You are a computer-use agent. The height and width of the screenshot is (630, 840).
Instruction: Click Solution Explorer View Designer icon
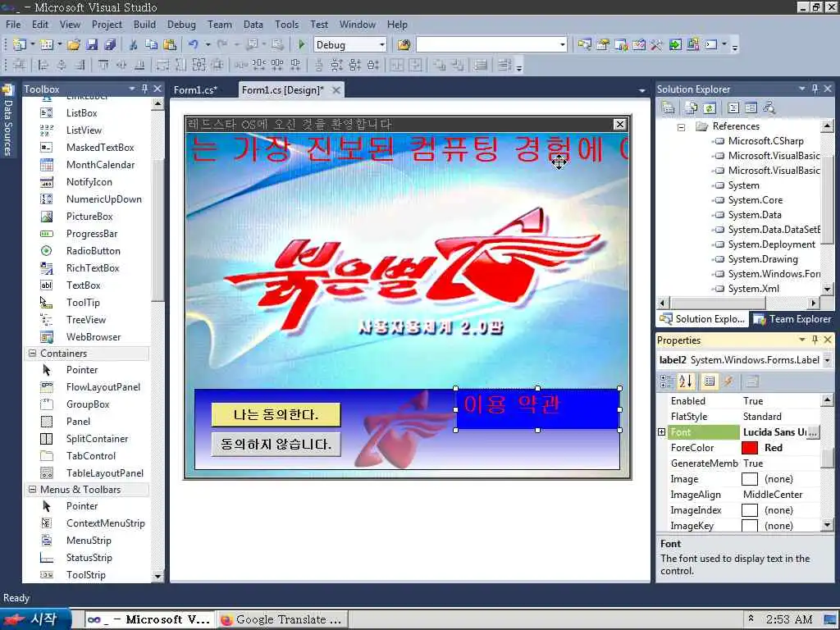tap(751, 108)
